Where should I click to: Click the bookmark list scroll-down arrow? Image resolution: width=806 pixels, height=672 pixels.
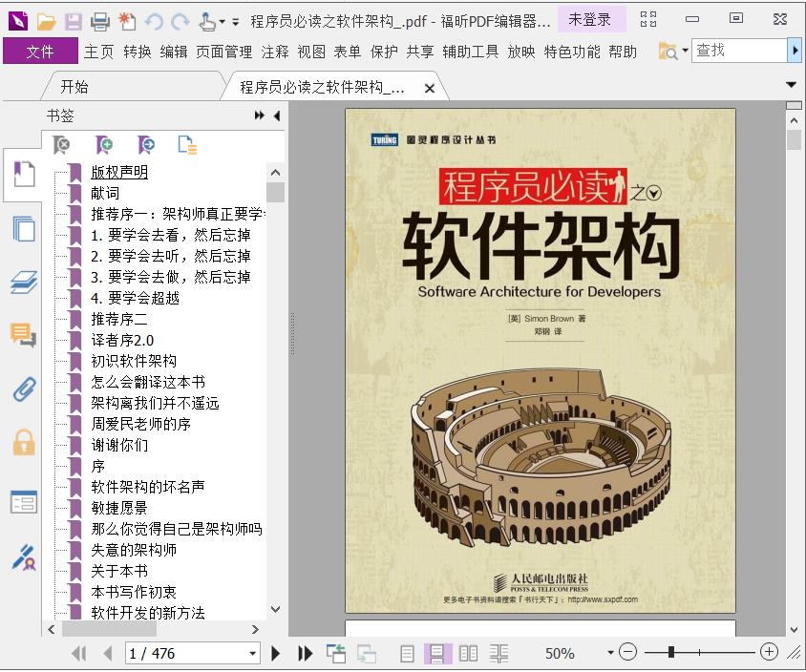276,609
